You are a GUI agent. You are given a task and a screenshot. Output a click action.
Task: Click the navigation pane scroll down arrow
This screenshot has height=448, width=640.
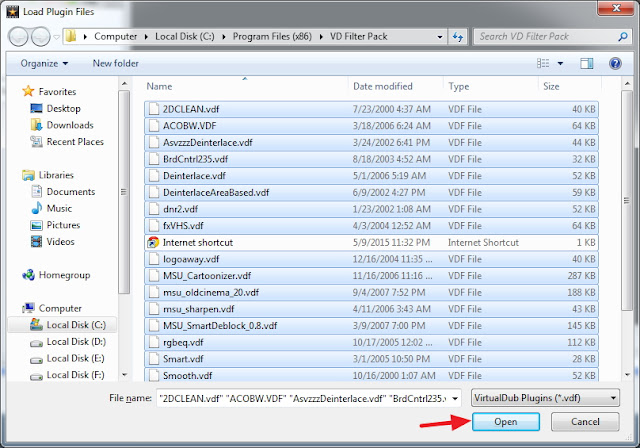124,375
